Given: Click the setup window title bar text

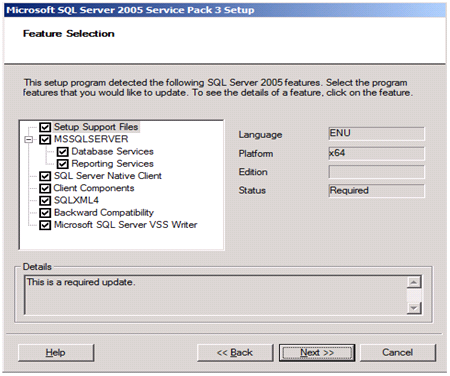Looking at the screenshot, I should (130, 10).
